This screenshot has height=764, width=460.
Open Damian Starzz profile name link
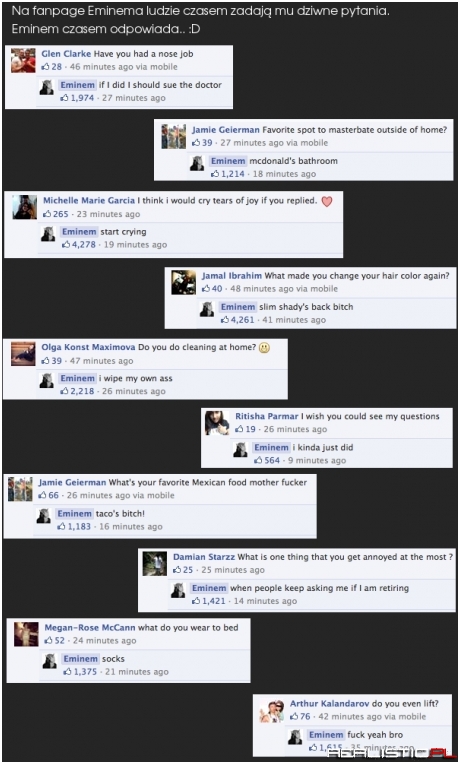(204, 557)
